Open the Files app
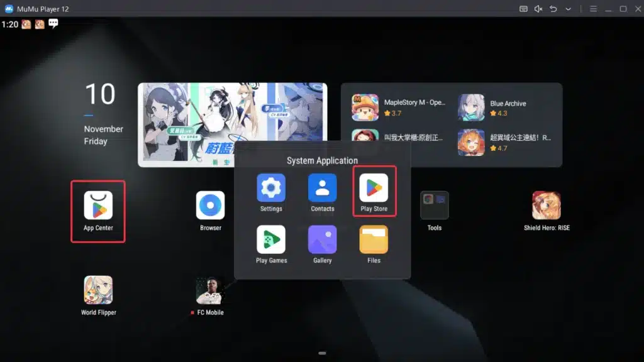 coord(374,239)
